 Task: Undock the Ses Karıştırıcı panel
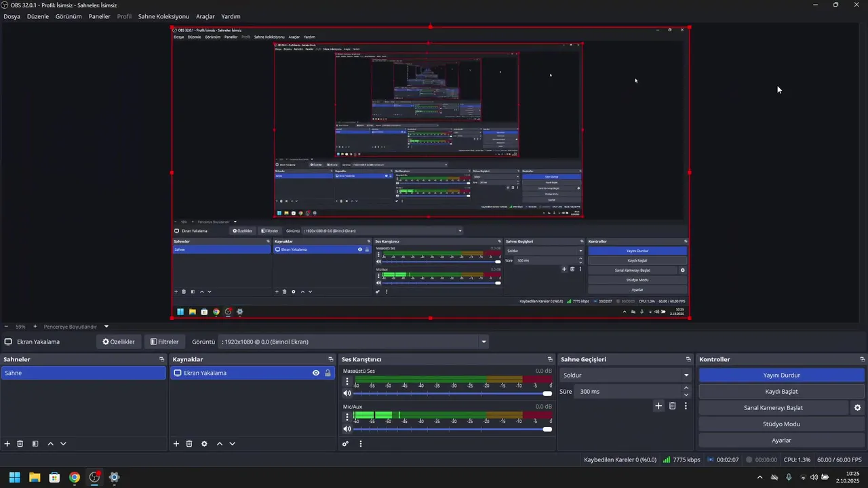point(550,359)
